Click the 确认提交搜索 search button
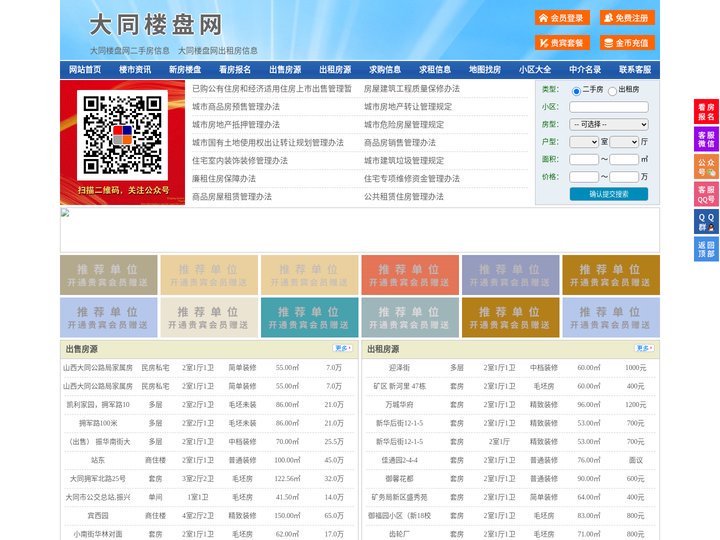 608,194
